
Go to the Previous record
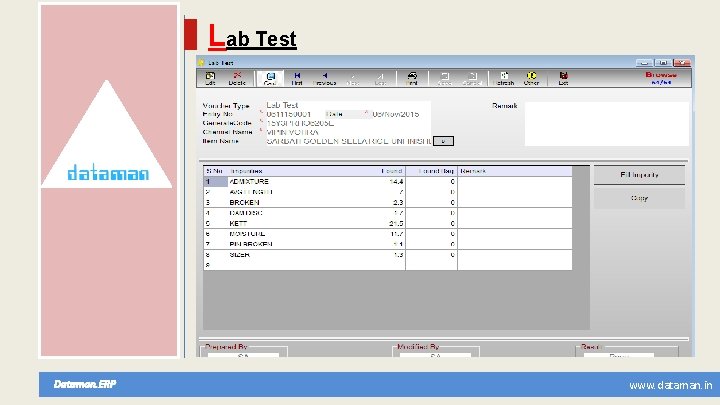click(325, 79)
